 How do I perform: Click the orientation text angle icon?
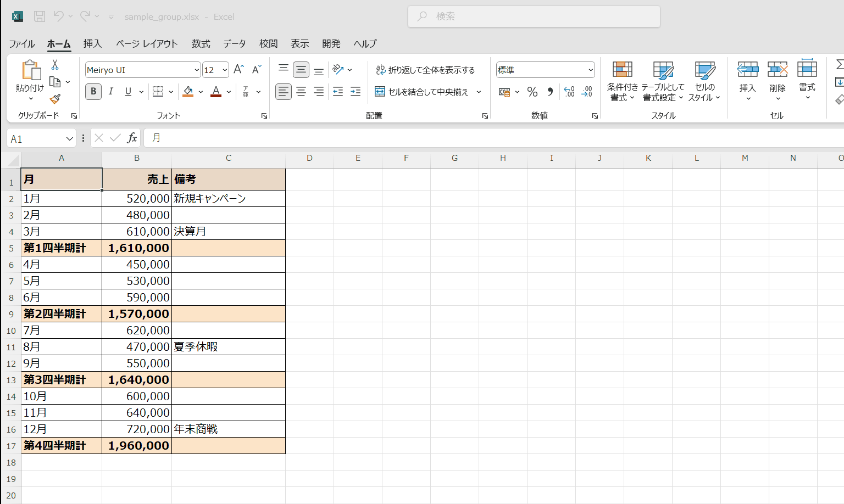pos(338,70)
